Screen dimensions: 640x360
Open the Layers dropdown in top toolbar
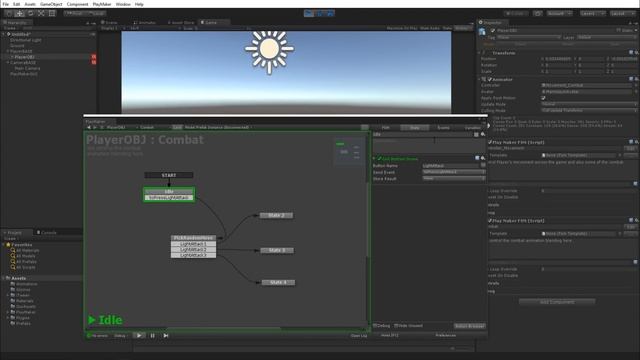pyautogui.click(x=592, y=13)
